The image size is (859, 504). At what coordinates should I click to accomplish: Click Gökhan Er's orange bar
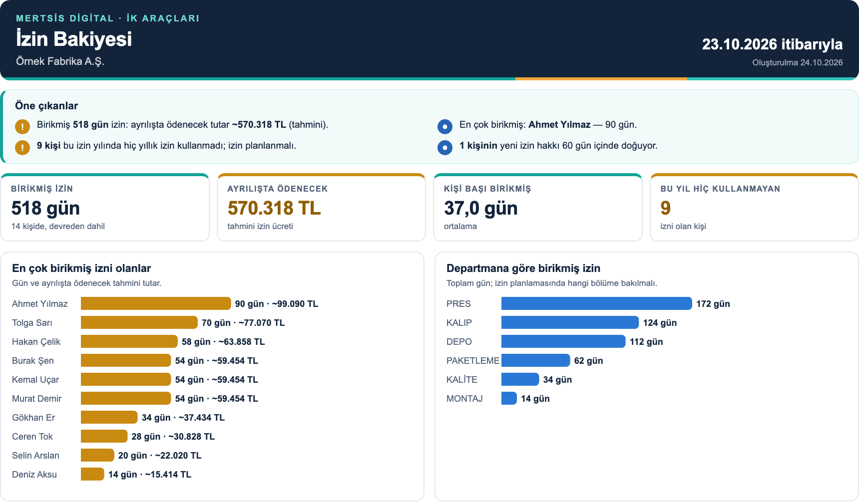(109, 417)
